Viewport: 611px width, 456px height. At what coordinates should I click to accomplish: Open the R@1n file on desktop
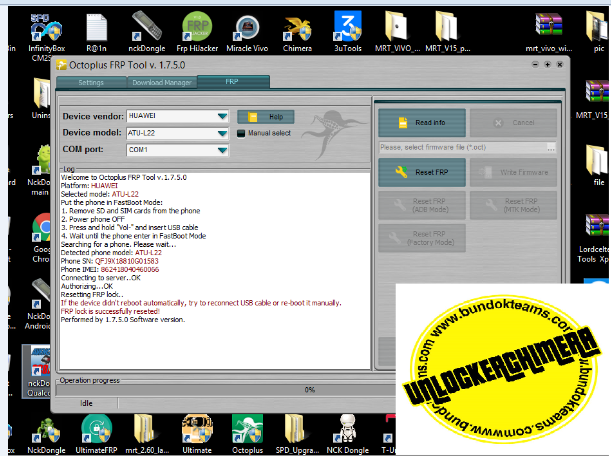click(96, 33)
